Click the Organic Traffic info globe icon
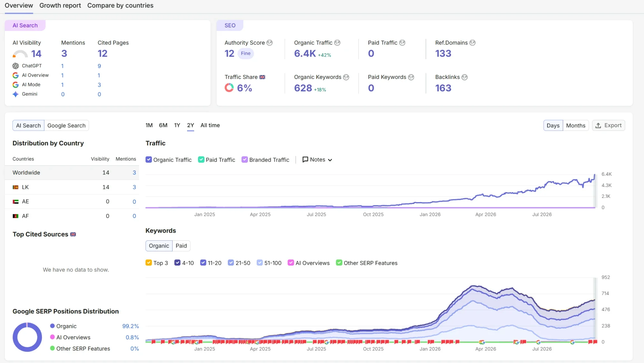This screenshot has width=644, height=363. click(337, 43)
